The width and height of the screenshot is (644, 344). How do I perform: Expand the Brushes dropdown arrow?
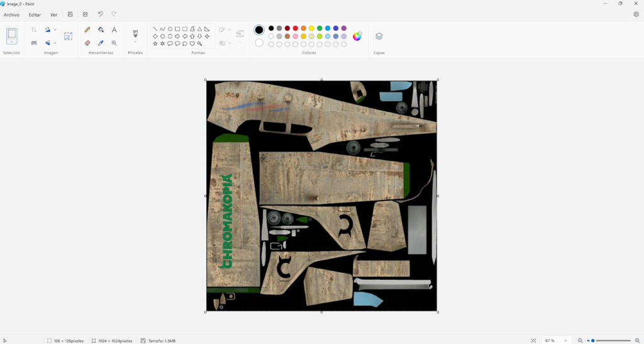(135, 42)
